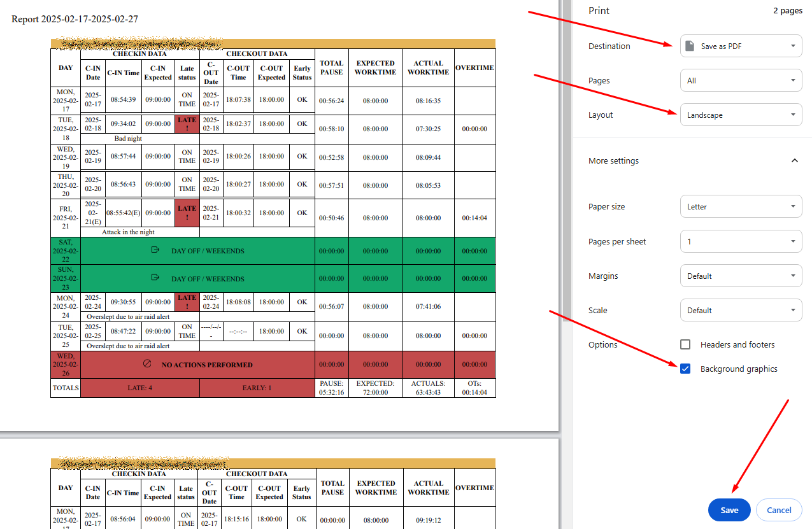
Task: Open the Pages dropdown set to All
Action: pyautogui.click(x=741, y=81)
